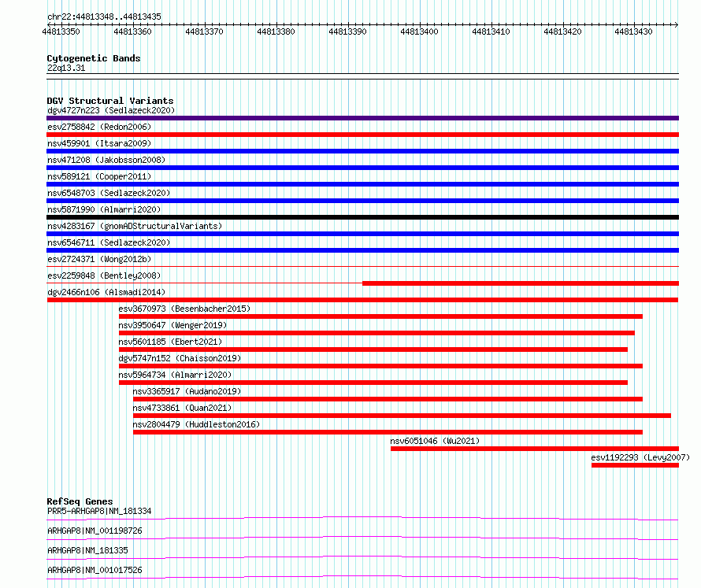701x588 pixels.
Task: Click the blue bar for nsv6548703
Action: tap(362, 201)
